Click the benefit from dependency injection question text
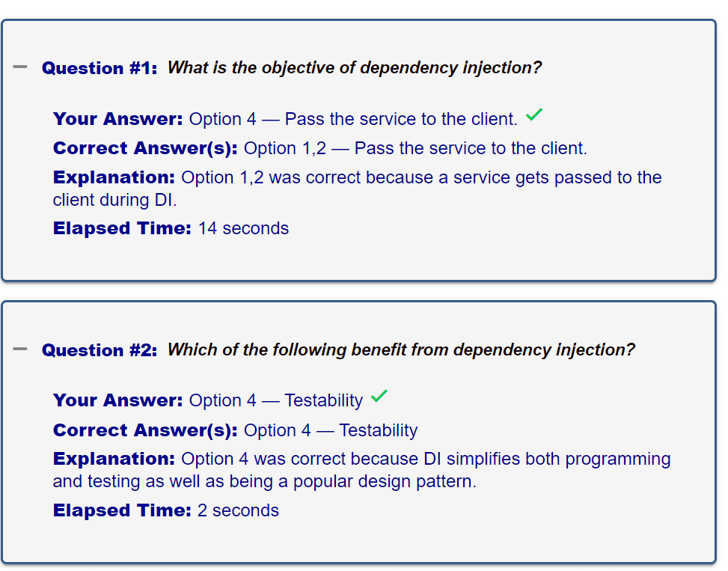The width and height of the screenshot is (728, 571). tap(401, 349)
